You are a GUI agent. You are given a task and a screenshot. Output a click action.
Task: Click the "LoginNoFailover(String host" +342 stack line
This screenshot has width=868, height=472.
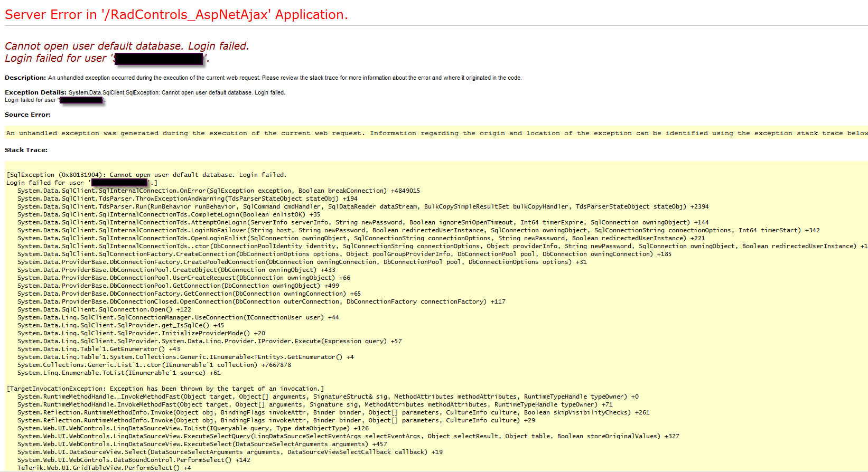(418, 230)
